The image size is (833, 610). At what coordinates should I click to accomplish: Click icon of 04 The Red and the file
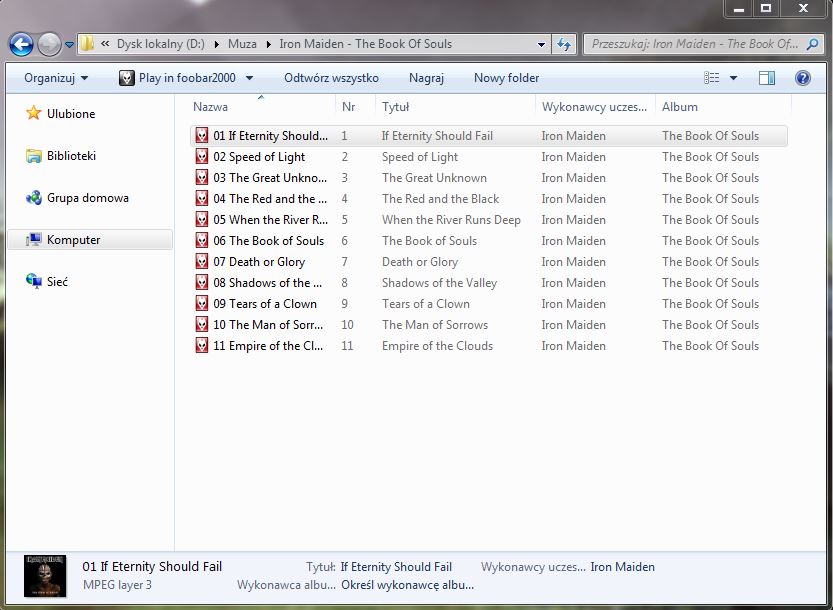[202, 198]
